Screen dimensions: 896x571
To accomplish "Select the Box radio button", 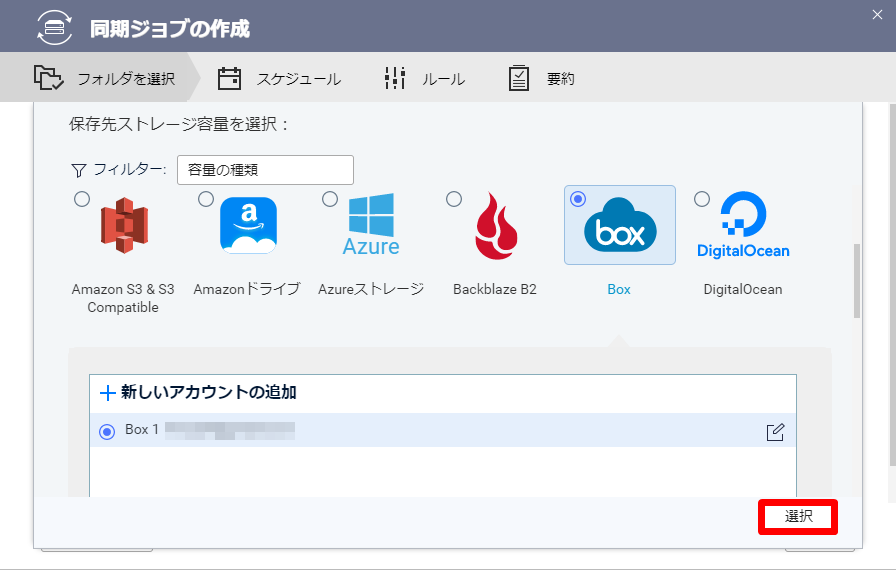I will click(578, 199).
